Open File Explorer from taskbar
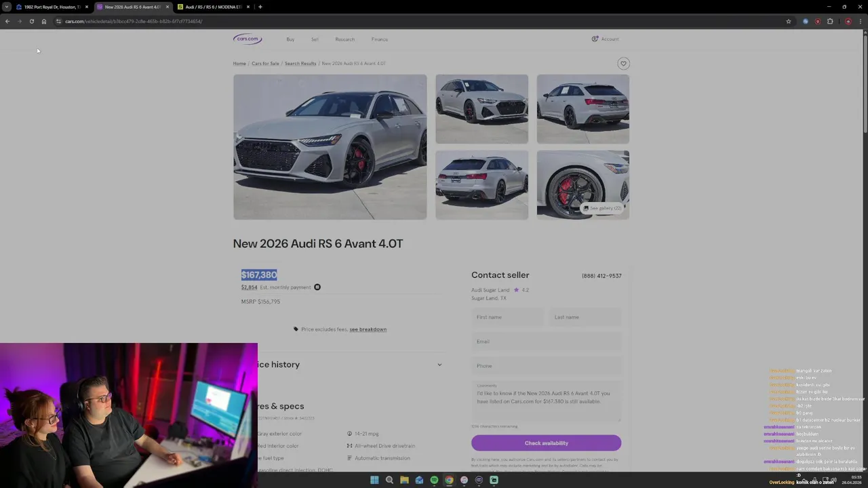 coord(404,480)
